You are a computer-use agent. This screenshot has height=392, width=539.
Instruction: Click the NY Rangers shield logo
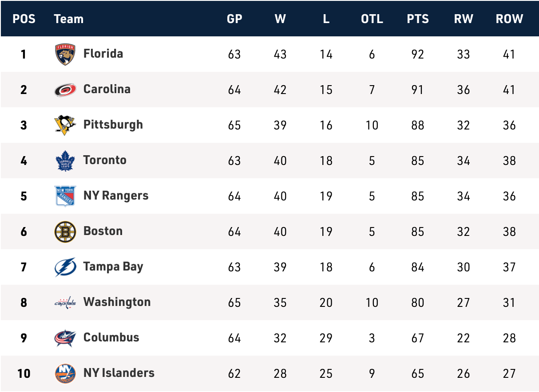point(65,196)
